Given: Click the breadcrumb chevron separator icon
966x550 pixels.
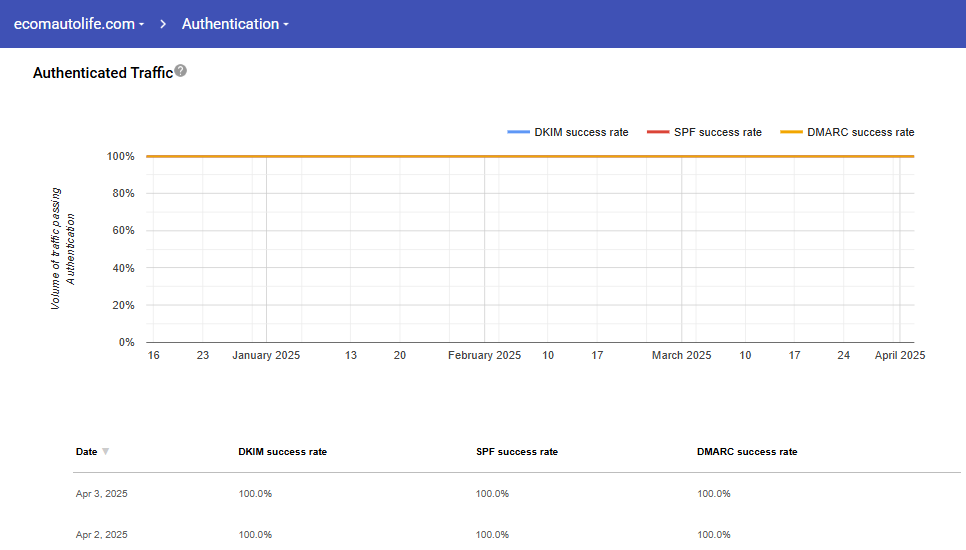Looking at the screenshot, I should (x=163, y=24).
